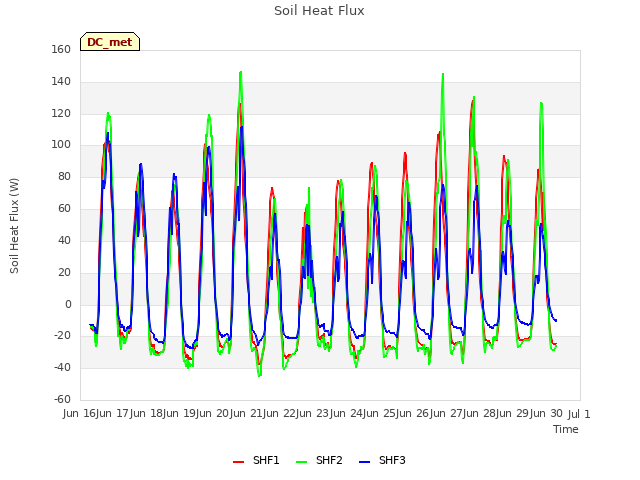Image resolution: width=640 pixels, height=480 pixels.
Task: Click the 140 y-axis tick label
Action: click(61, 82)
